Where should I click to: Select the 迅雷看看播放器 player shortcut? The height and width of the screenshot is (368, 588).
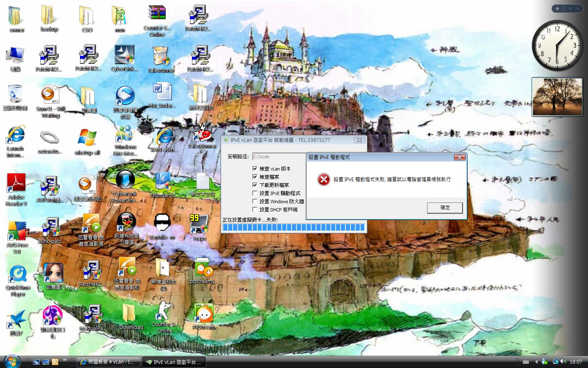(x=125, y=102)
